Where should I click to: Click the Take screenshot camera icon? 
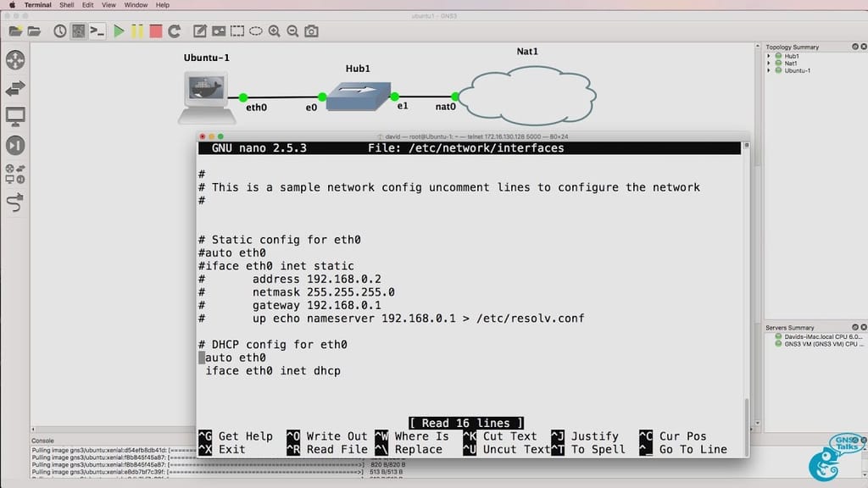(310, 31)
